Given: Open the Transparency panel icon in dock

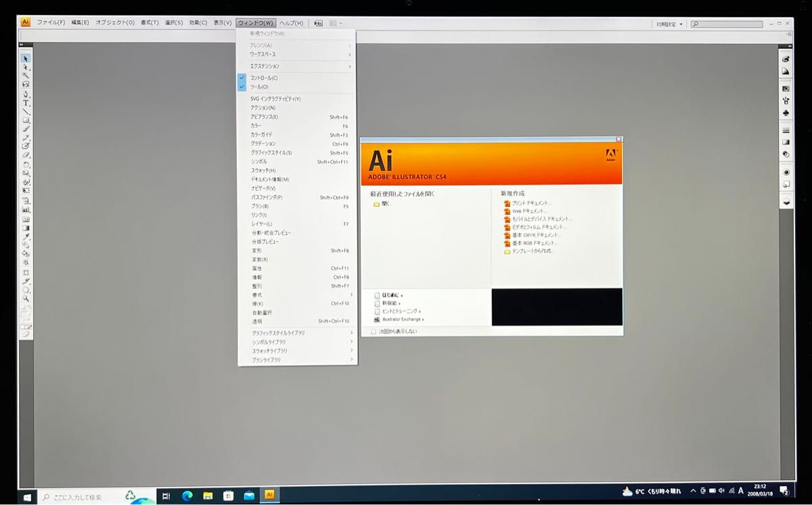Looking at the screenshot, I should [x=786, y=154].
